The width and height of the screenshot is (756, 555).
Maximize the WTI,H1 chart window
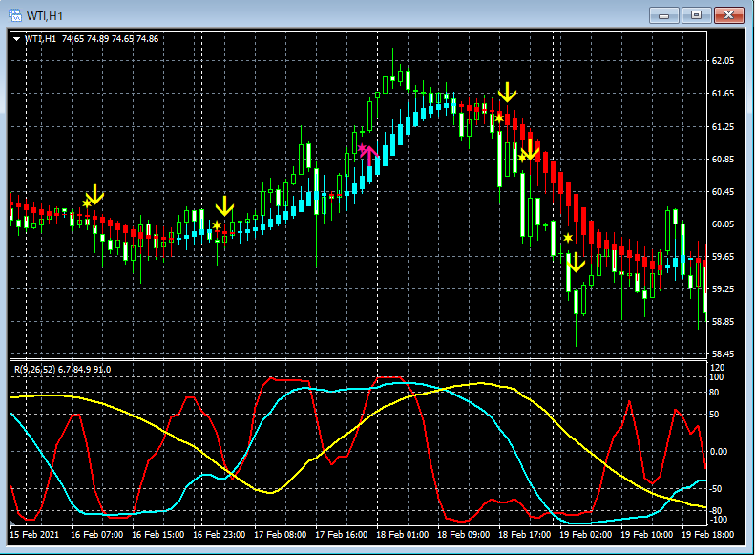[x=697, y=15]
